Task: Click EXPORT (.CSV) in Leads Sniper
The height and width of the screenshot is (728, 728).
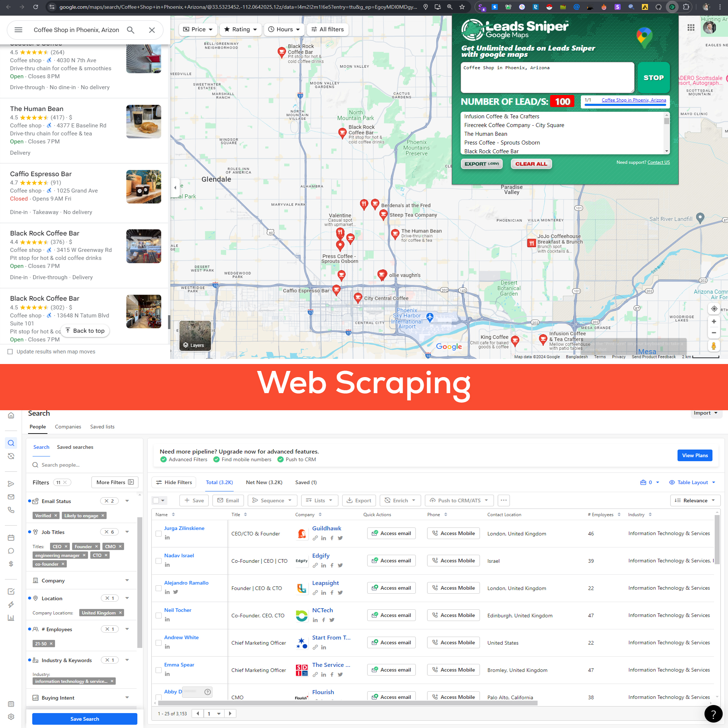Action: [x=482, y=164]
